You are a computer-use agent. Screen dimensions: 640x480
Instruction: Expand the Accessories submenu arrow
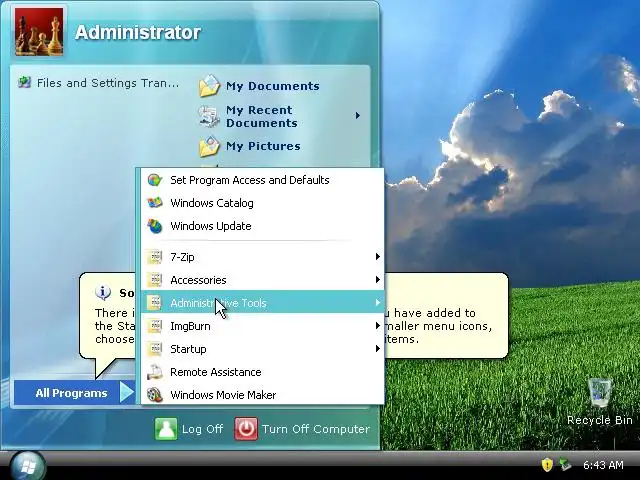[x=378, y=280]
